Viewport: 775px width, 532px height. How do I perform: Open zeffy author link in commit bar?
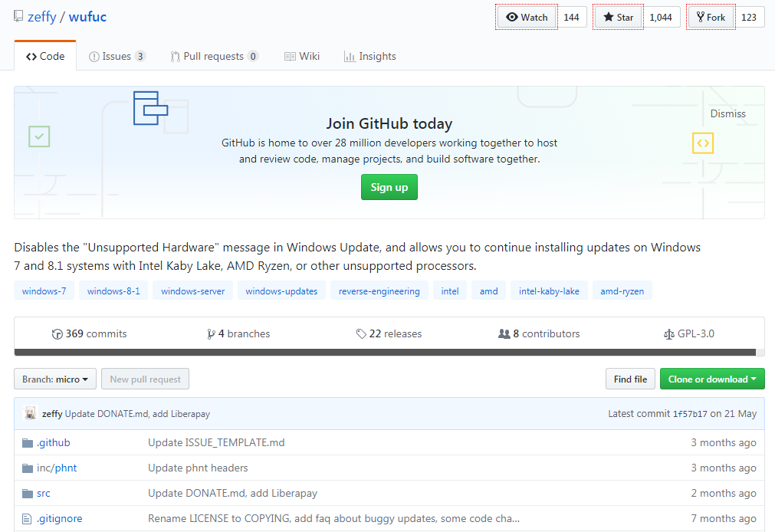pos(52,414)
